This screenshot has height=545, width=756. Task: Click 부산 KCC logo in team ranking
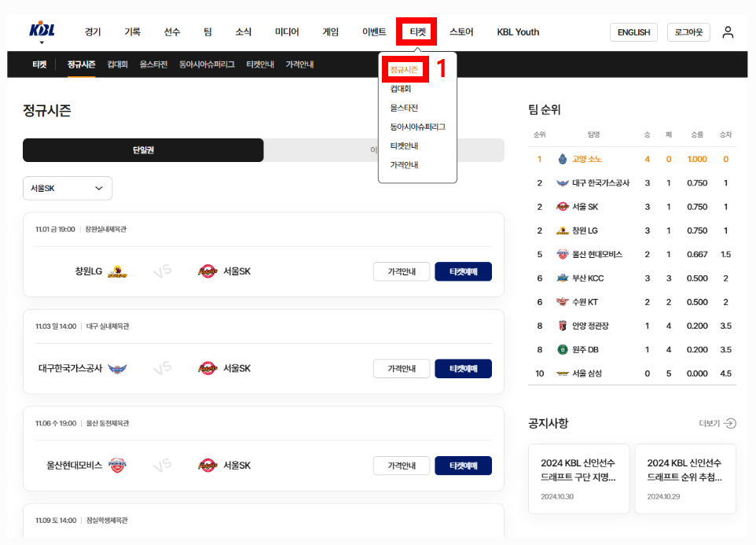[x=562, y=278]
